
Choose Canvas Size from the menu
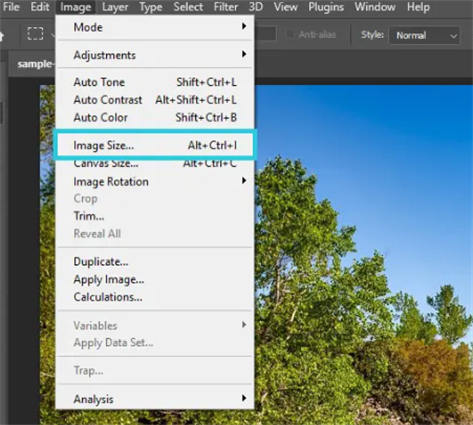(155, 164)
